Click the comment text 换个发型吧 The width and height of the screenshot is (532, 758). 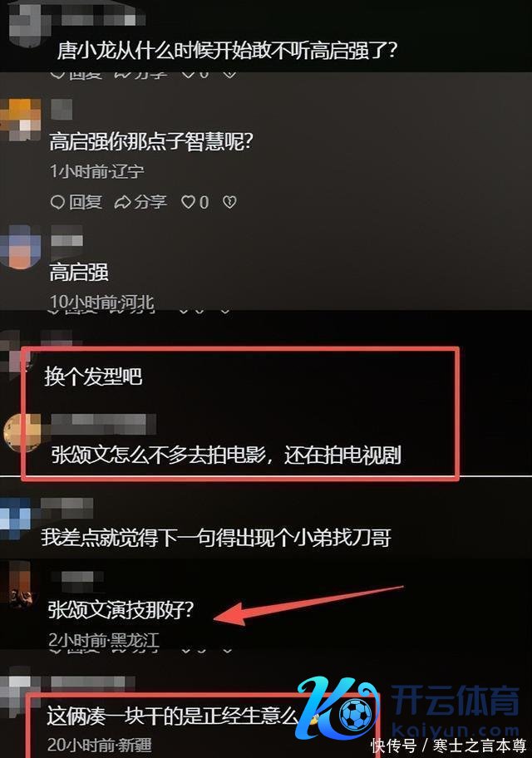93,377
